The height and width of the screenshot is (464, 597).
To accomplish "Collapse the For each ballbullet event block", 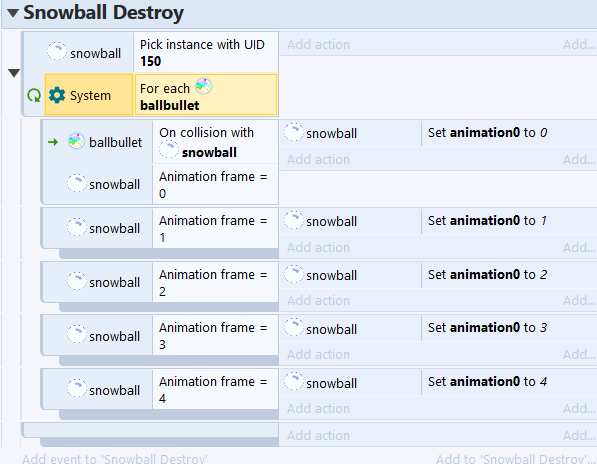I will (x=14, y=73).
